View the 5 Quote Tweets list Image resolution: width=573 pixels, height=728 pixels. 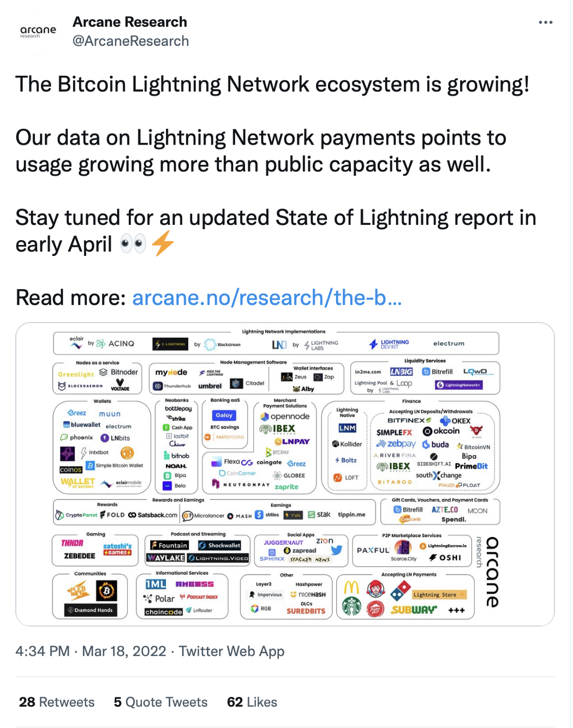(x=161, y=702)
